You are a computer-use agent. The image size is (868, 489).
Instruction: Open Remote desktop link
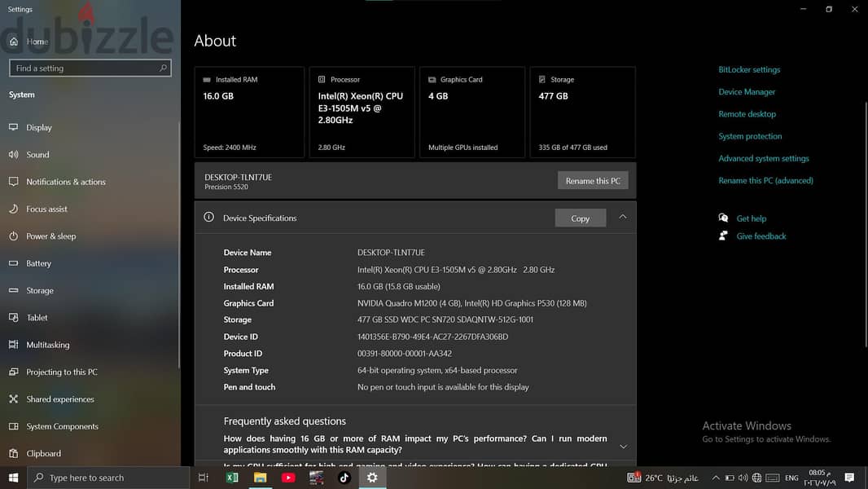tap(747, 114)
